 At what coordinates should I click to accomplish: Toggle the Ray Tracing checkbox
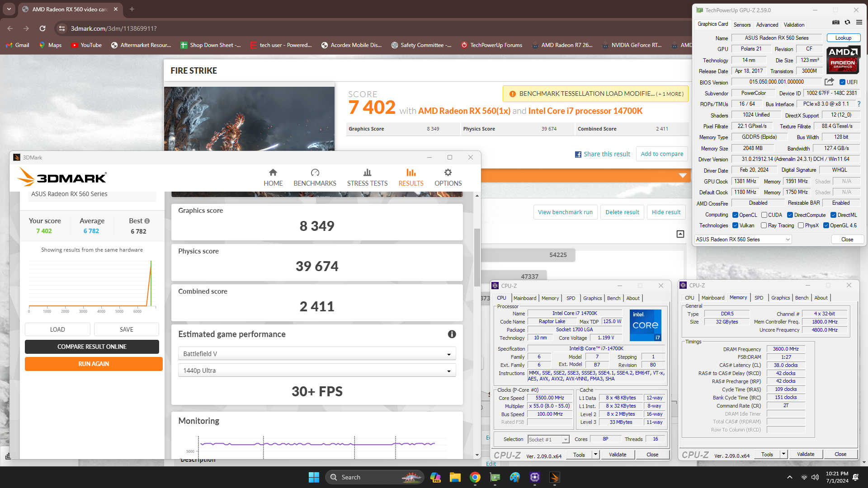(764, 225)
